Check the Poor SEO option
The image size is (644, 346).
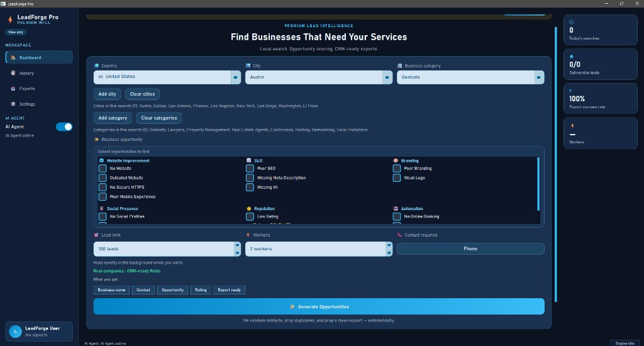pos(250,169)
